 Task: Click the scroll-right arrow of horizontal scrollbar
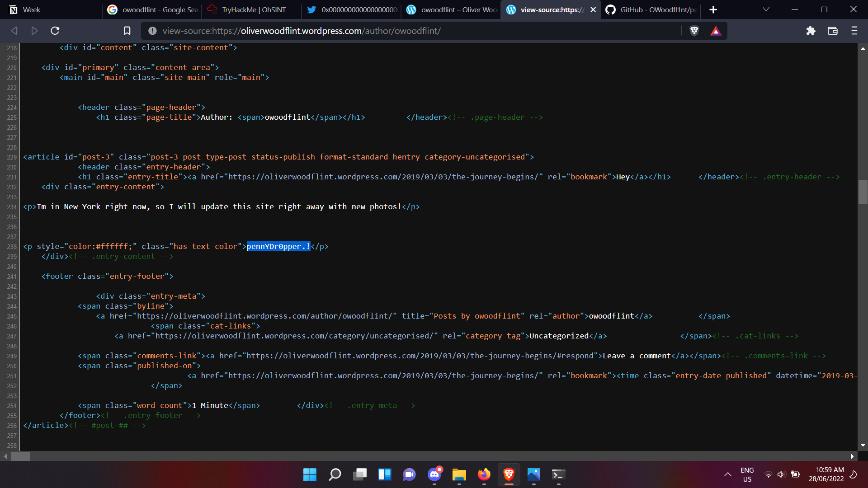[x=852, y=456]
